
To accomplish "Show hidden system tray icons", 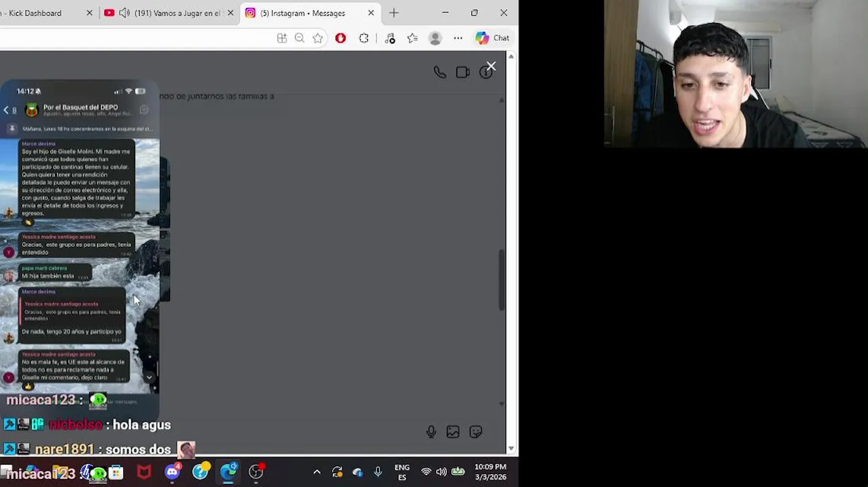I will click(x=316, y=471).
